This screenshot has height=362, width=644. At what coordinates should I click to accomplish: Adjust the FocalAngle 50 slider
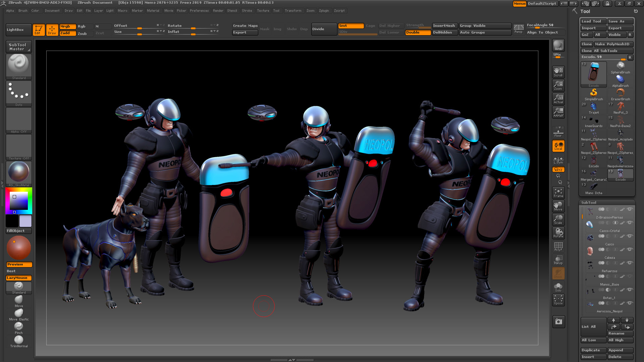point(546,26)
